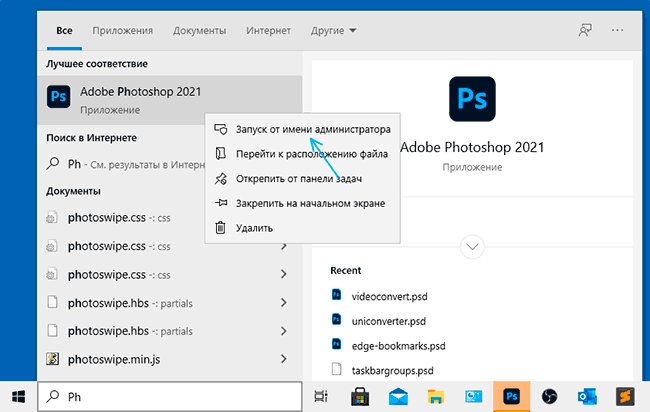
Task: Click large Photoshop icon in preview pane
Action: click(472, 99)
